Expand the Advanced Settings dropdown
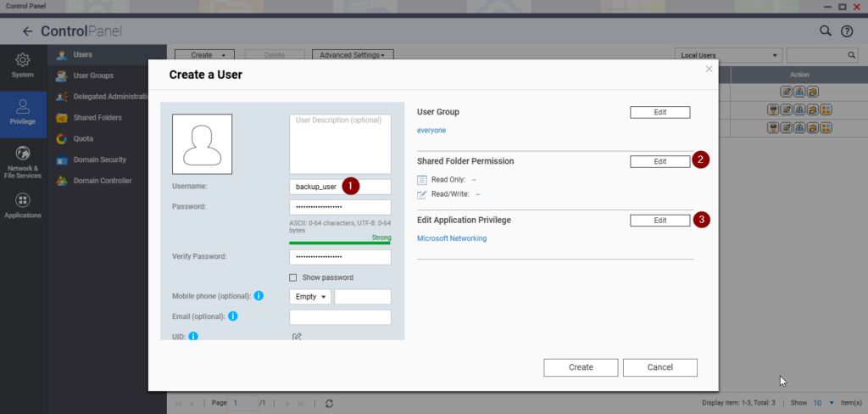Viewport: 868px width, 414px height. pos(353,55)
